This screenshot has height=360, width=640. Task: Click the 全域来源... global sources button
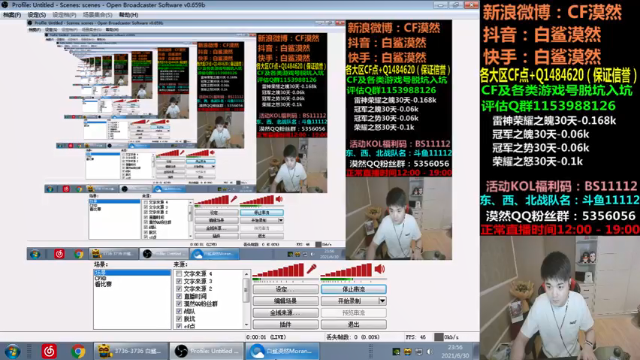[285, 313]
